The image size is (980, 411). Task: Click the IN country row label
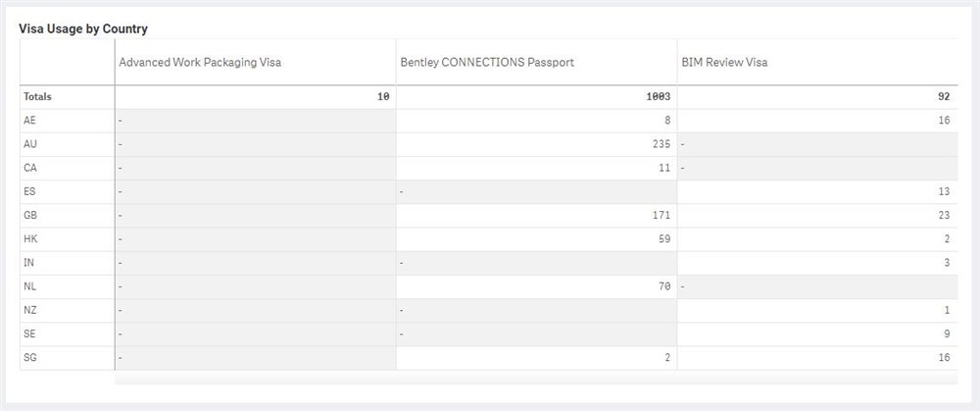point(28,263)
